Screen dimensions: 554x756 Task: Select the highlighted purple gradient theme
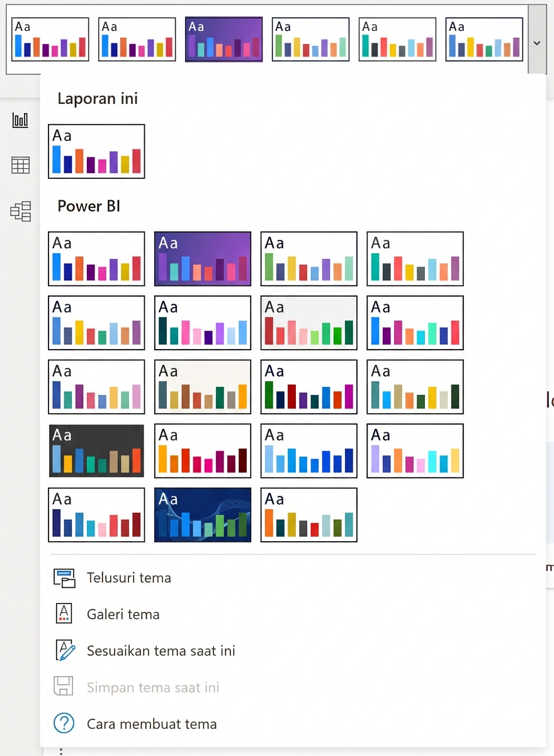(x=202, y=258)
